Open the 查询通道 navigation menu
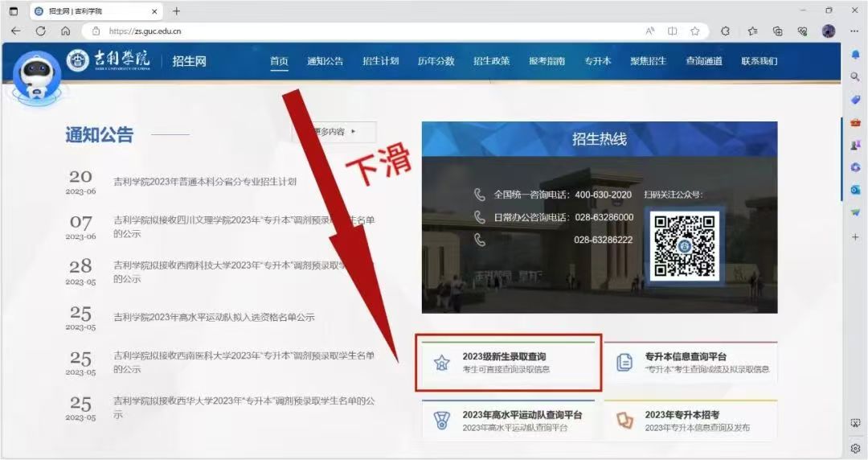The height and width of the screenshot is (460, 868). (704, 61)
